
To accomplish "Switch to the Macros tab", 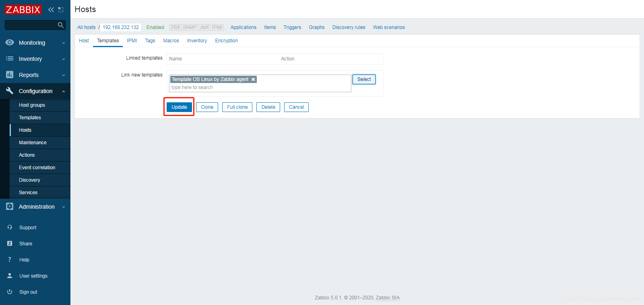I will point(171,41).
